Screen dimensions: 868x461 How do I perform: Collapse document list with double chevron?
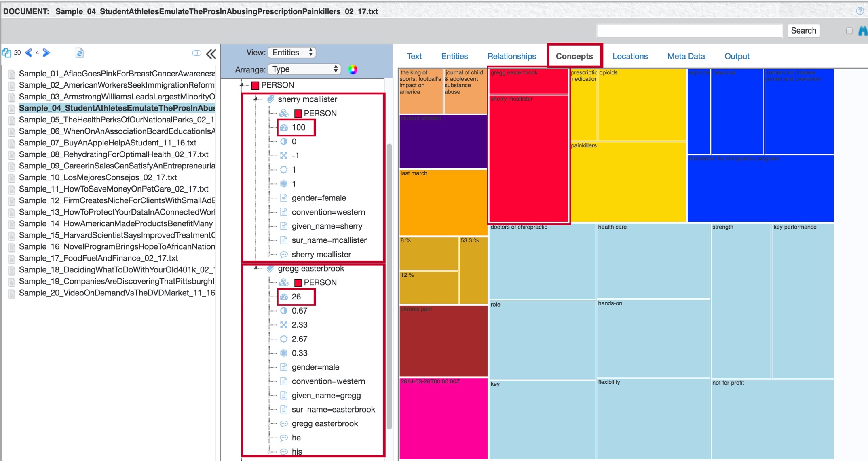[x=211, y=54]
